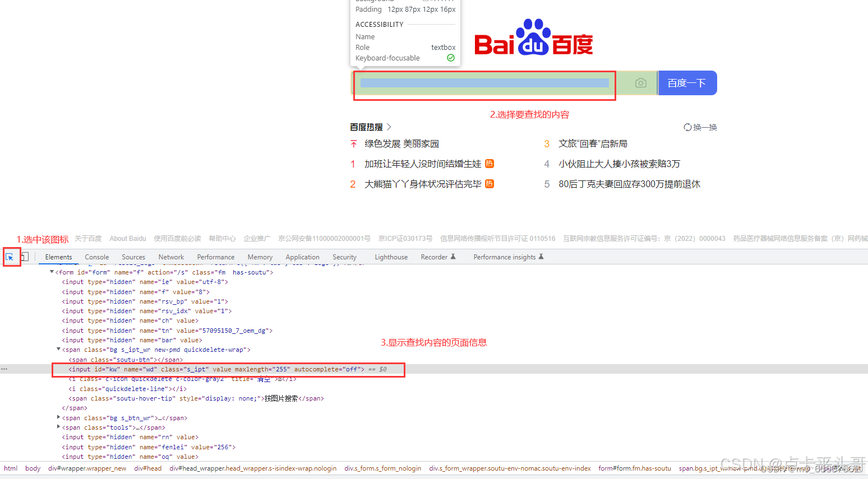Click the hot badge beside 加班让年轻人没时间结婚生娃
This screenshot has width=868, height=479.
(490, 164)
